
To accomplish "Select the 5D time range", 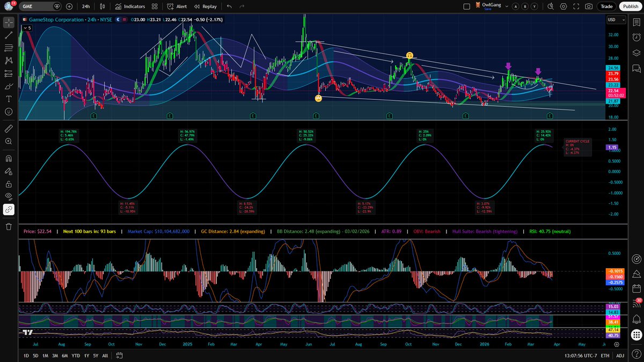I will 35,356.
